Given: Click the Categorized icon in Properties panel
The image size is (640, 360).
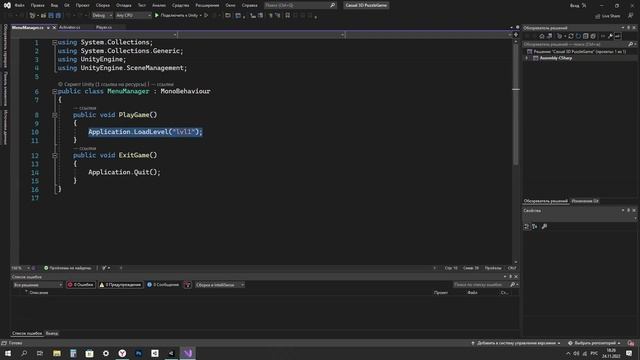Looking at the screenshot, I should tap(527, 227).
